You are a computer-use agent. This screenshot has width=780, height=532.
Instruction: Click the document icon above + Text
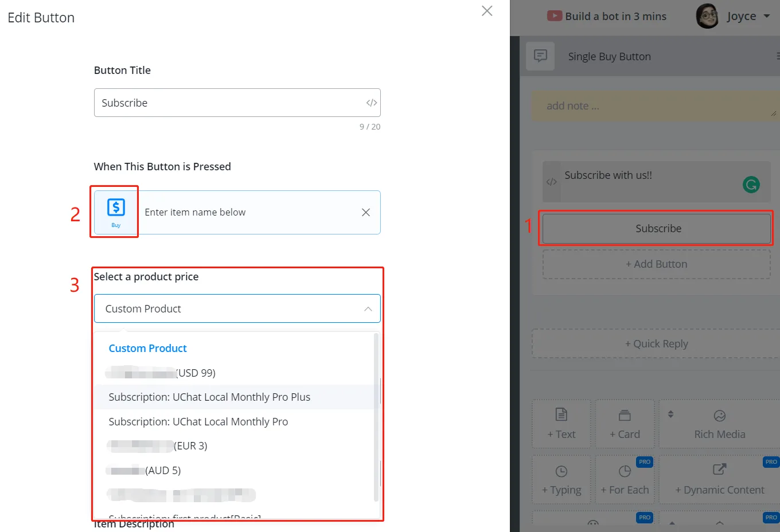pos(561,414)
